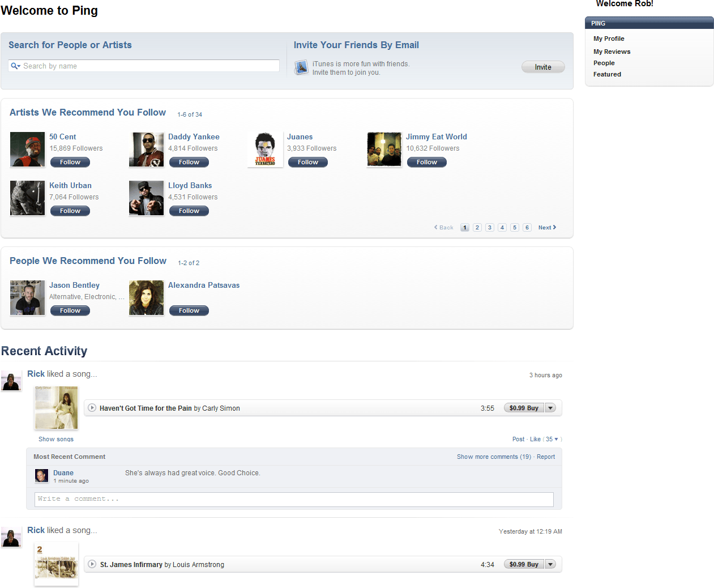Viewport: 714px width, 588px height.
Task: Click Show songs link
Action: 56,439
